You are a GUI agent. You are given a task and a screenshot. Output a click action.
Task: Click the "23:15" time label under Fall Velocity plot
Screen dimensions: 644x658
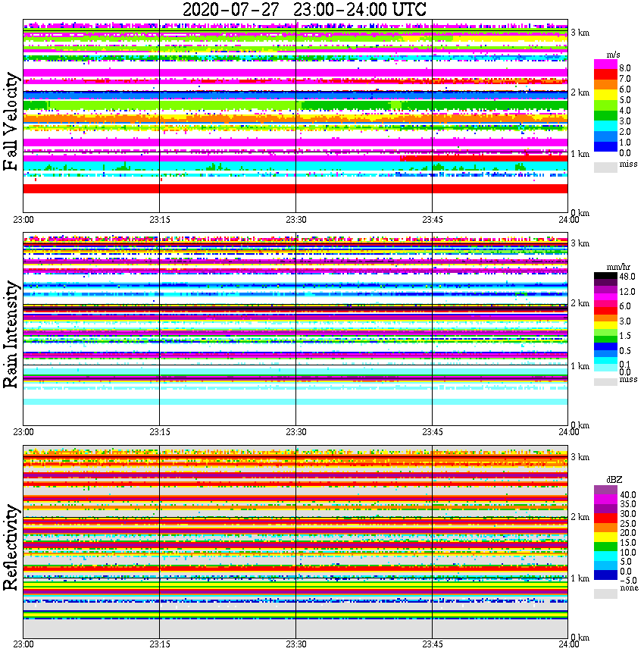(x=159, y=220)
